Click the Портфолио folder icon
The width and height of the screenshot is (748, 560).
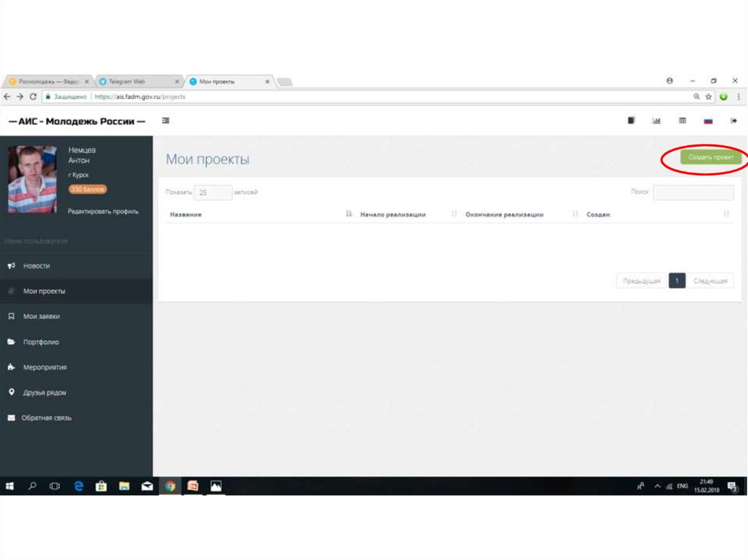coord(12,342)
